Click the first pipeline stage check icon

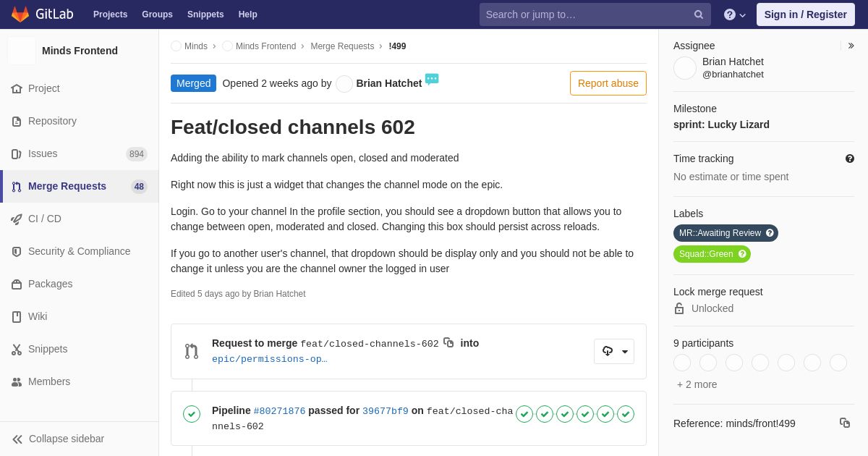[x=524, y=414]
